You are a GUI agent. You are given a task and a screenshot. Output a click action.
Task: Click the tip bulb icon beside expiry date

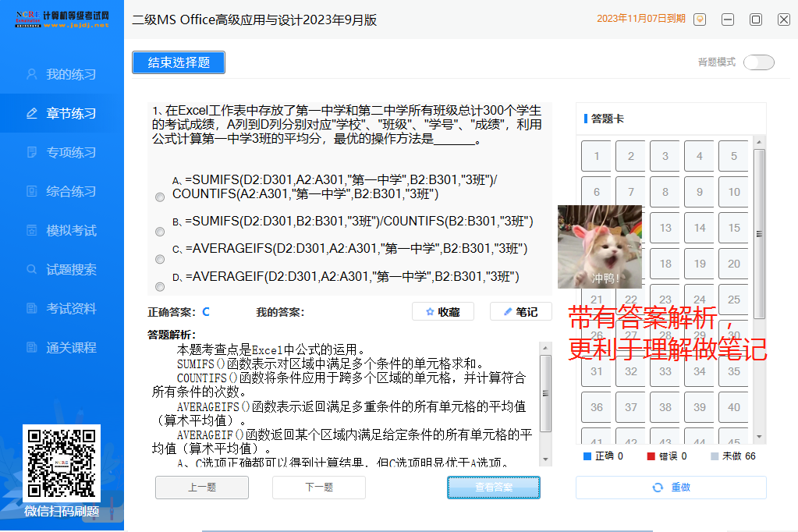[700, 20]
